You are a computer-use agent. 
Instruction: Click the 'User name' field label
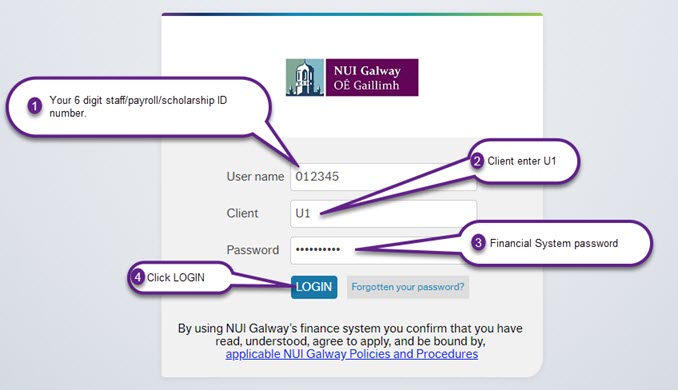[x=255, y=176]
